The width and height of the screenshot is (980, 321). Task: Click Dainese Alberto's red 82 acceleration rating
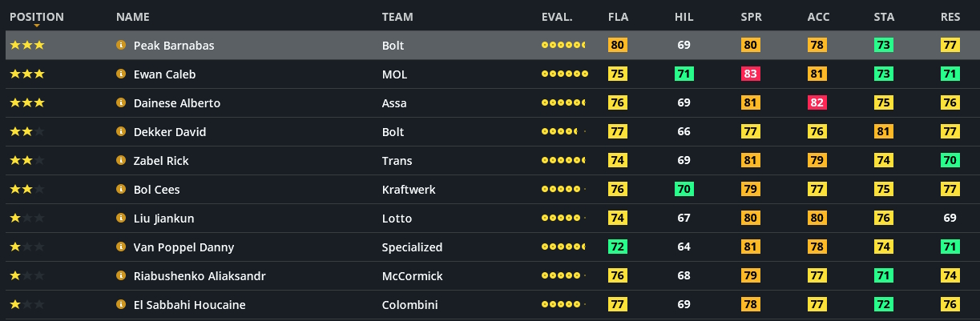817,103
